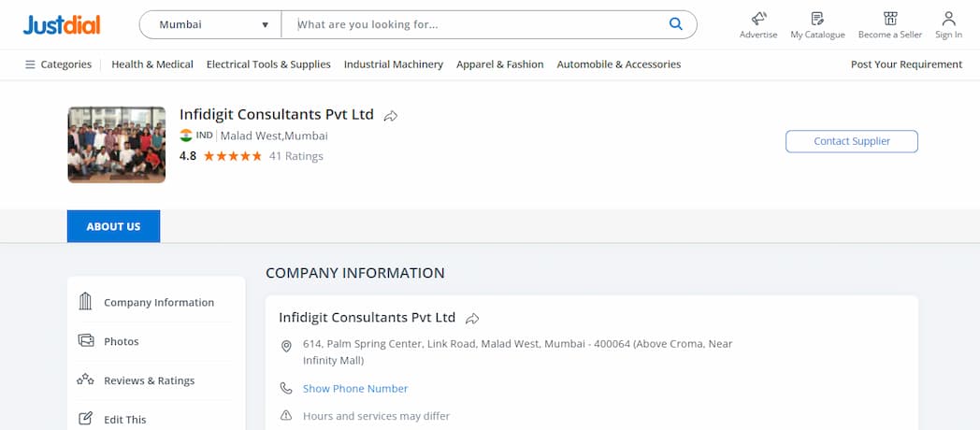Click 'Malad West,Mumbai' location text
Image resolution: width=980 pixels, height=430 pixels.
[x=274, y=136]
